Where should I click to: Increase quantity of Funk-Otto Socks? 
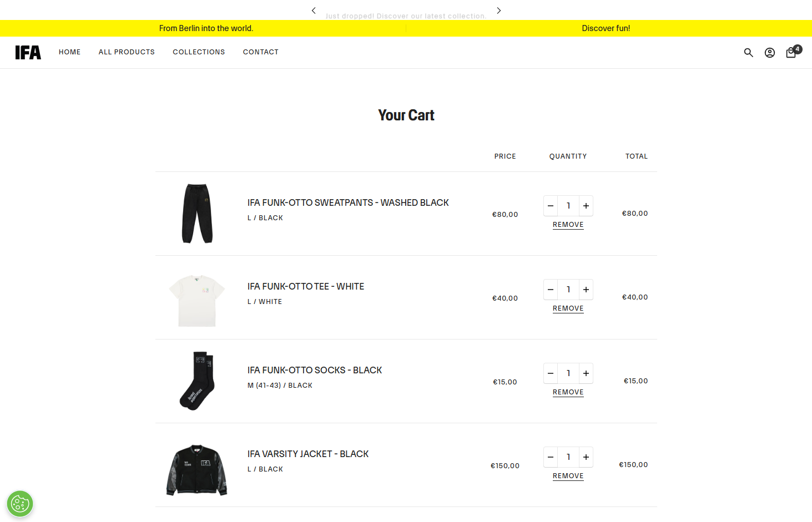coord(586,373)
